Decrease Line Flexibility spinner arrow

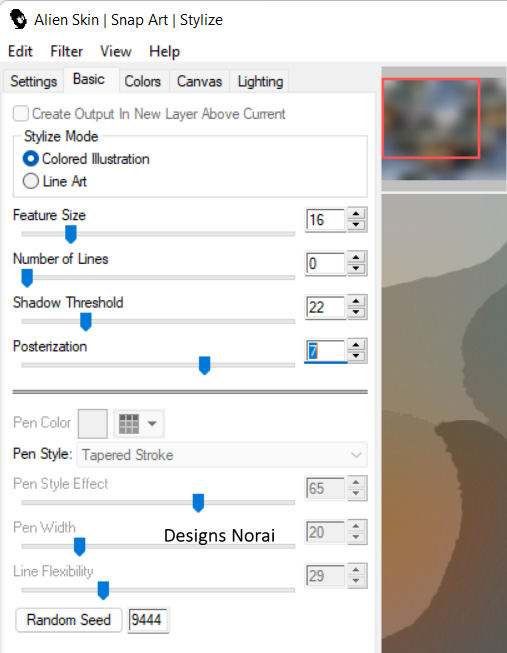click(356, 581)
